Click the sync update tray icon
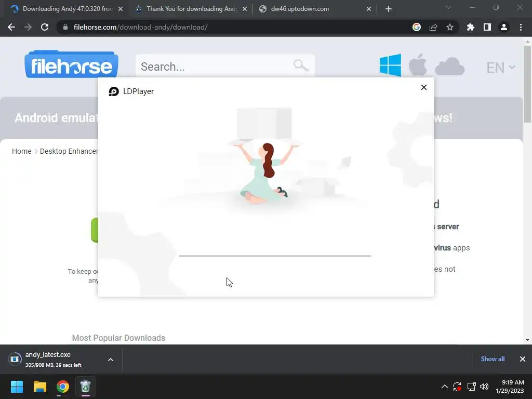532x399 pixels. (x=457, y=387)
